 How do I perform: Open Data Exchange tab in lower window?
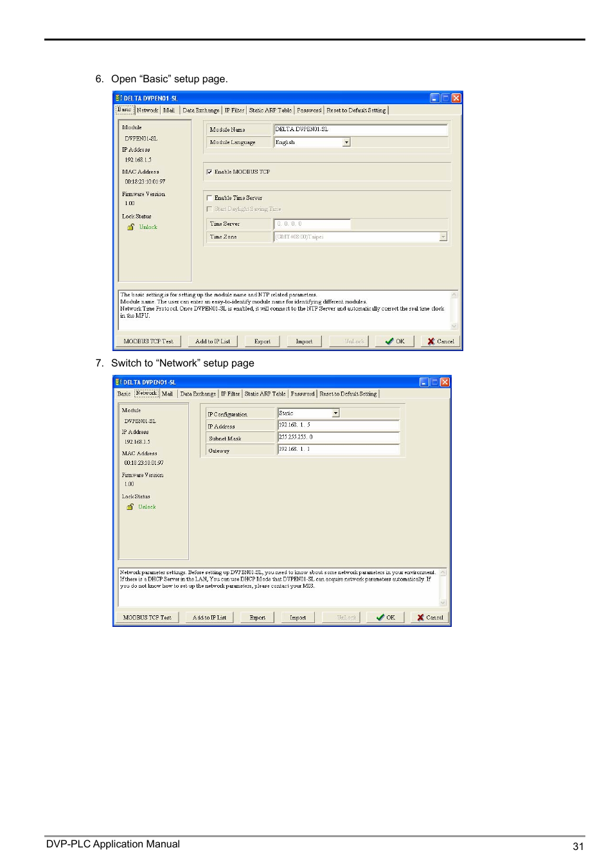tap(198, 393)
